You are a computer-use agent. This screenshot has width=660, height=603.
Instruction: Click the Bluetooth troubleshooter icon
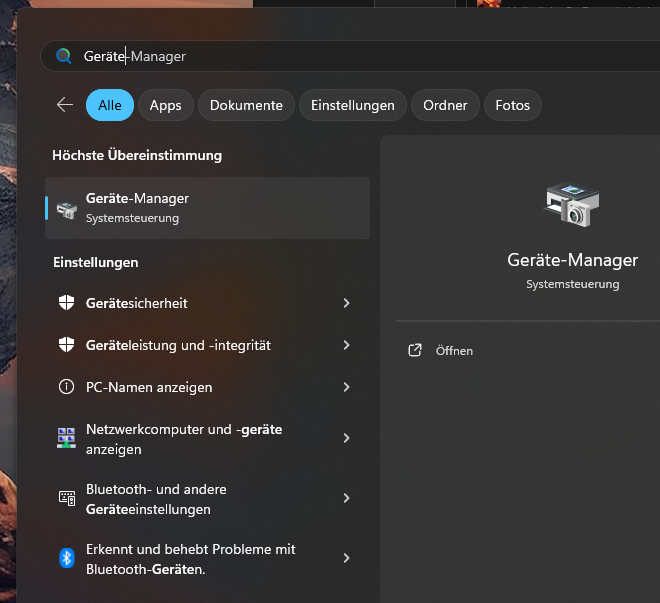click(67, 558)
